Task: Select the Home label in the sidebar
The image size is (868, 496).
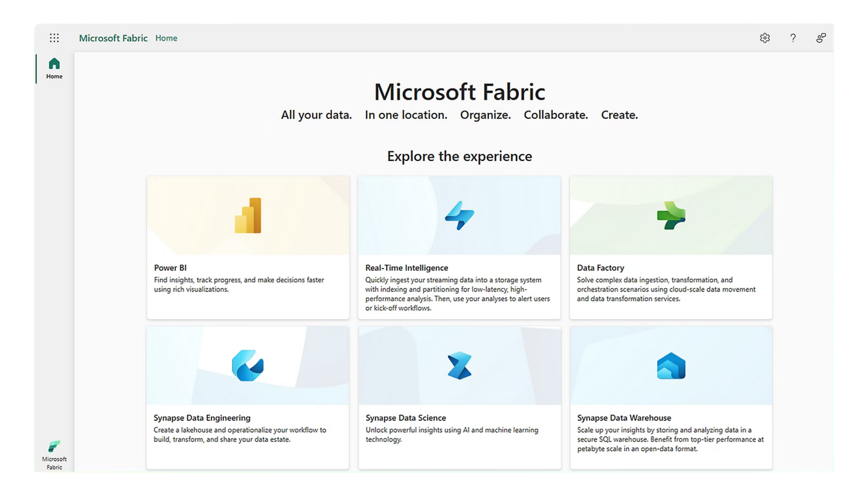Action: coord(54,76)
